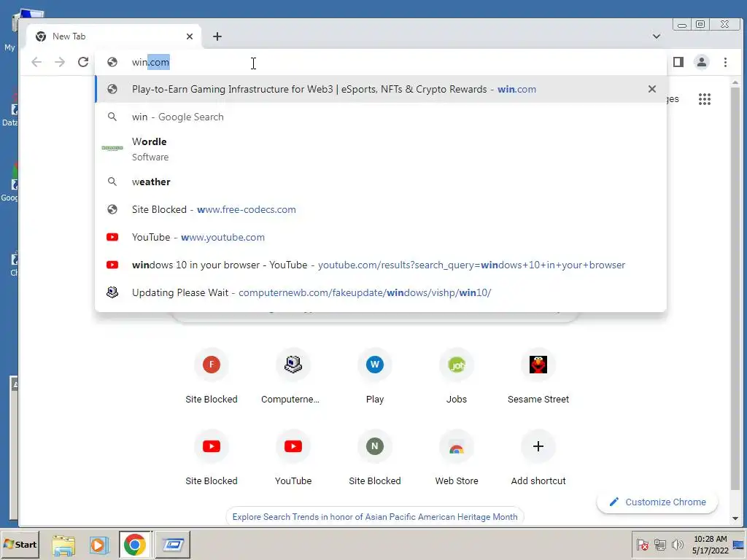Viewport: 747px width, 560px height.
Task: Click the network status tray icon
Action: 659,544
